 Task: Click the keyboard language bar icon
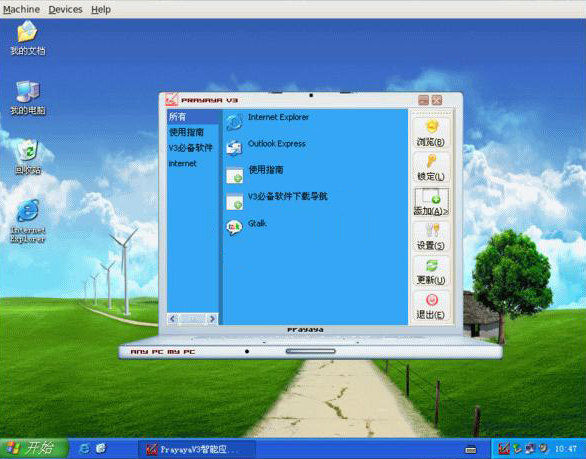471,450
